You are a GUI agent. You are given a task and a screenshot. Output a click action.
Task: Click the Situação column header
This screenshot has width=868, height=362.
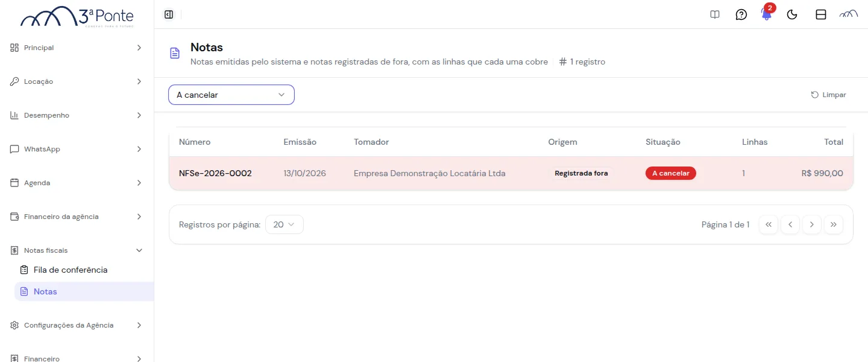pyautogui.click(x=662, y=142)
